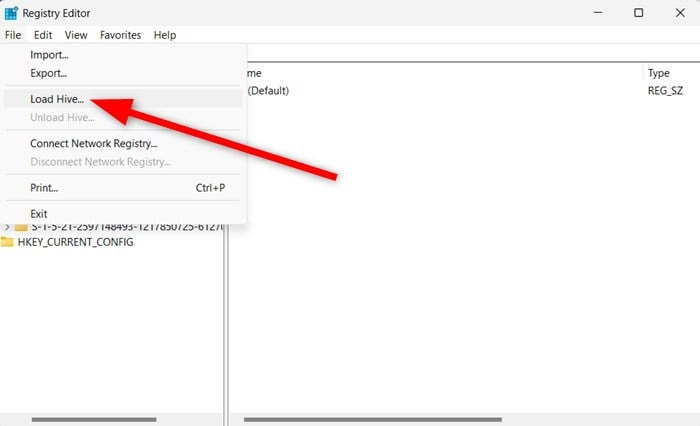Expand the S-1-5-21 key chevron
Screen dimensions: 700x426
(7, 227)
